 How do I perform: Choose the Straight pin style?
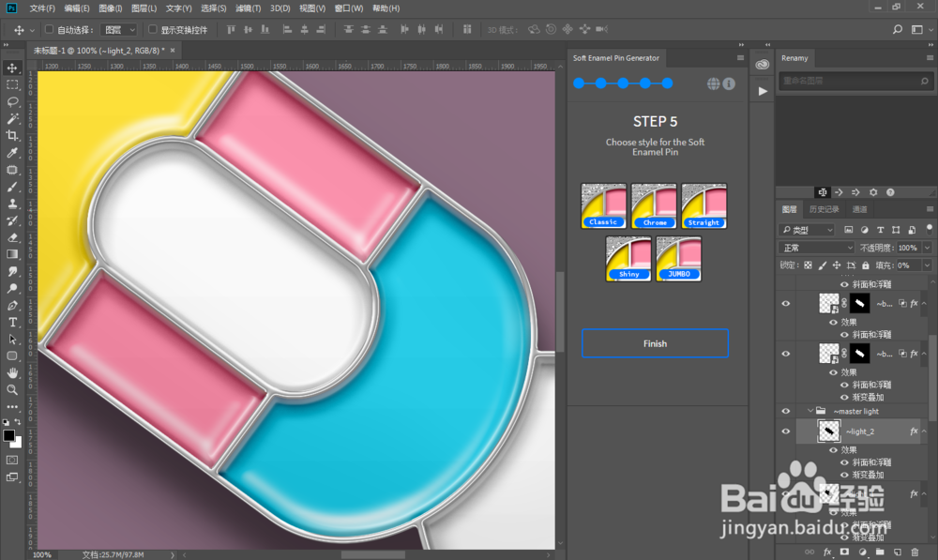pyautogui.click(x=704, y=205)
